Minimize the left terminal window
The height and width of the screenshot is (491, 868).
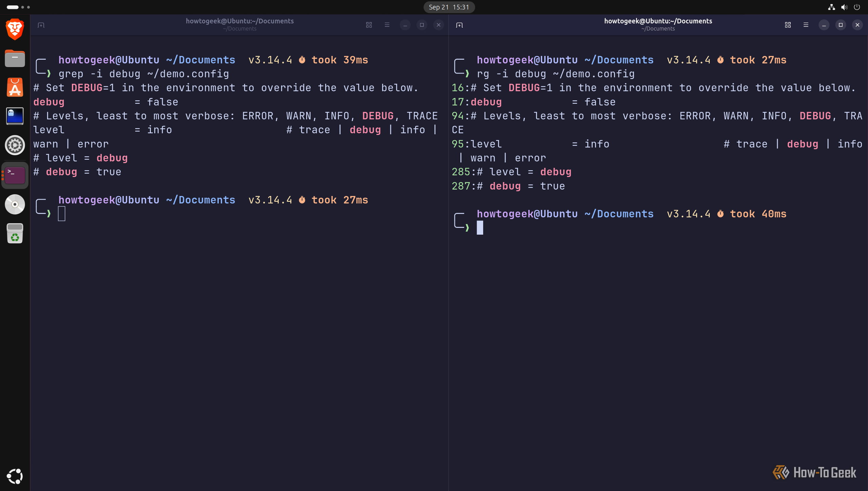click(x=405, y=25)
